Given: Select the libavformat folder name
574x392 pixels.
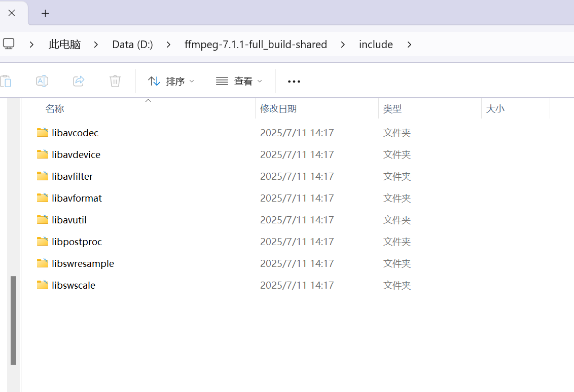Looking at the screenshot, I should coord(77,198).
